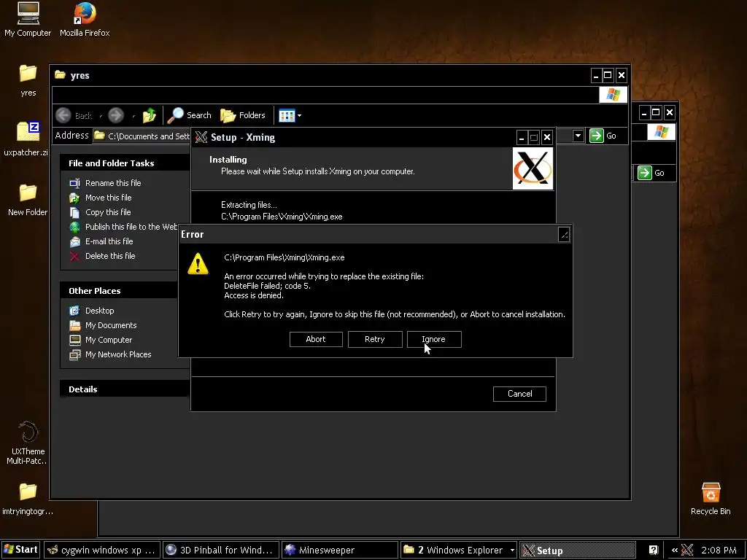
Task: Open the 2 Windows Explorer taskbar group
Action: click(x=459, y=550)
